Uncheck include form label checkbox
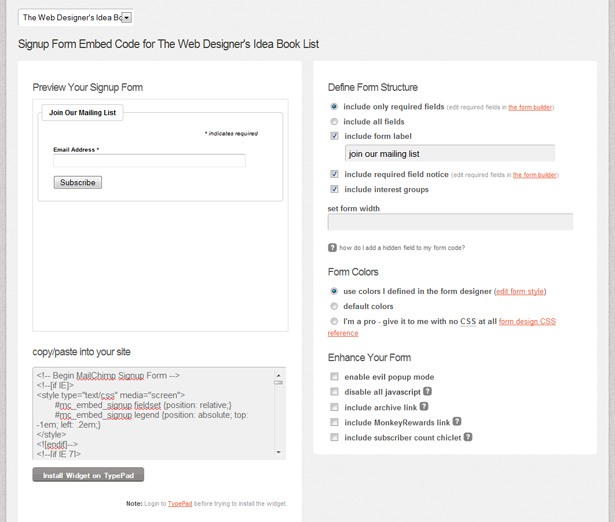 [334, 136]
